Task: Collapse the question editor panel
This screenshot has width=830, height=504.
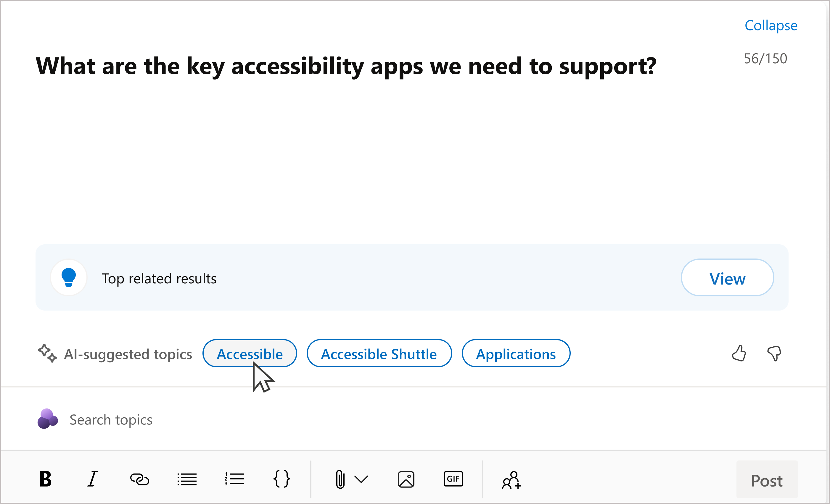Action: pyautogui.click(x=771, y=24)
